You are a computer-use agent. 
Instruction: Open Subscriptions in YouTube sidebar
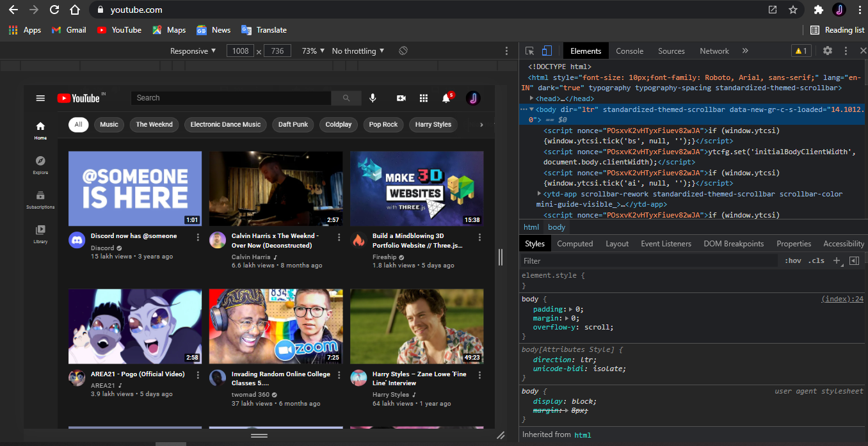[40, 199]
